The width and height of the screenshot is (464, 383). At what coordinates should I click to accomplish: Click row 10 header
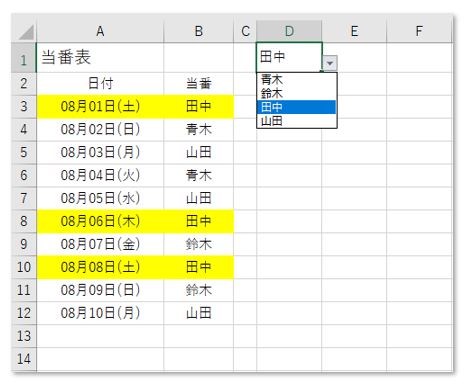point(24,267)
